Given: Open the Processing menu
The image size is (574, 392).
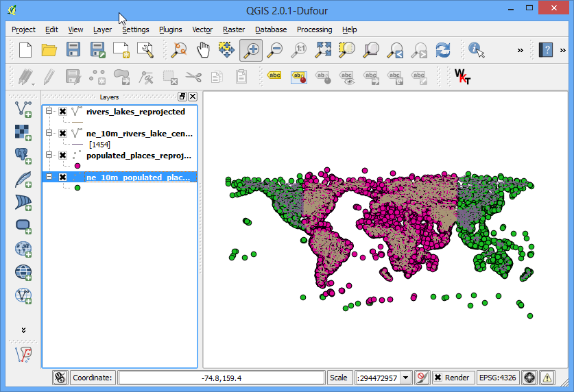Looking at the screenshot, I should (315, 29).
